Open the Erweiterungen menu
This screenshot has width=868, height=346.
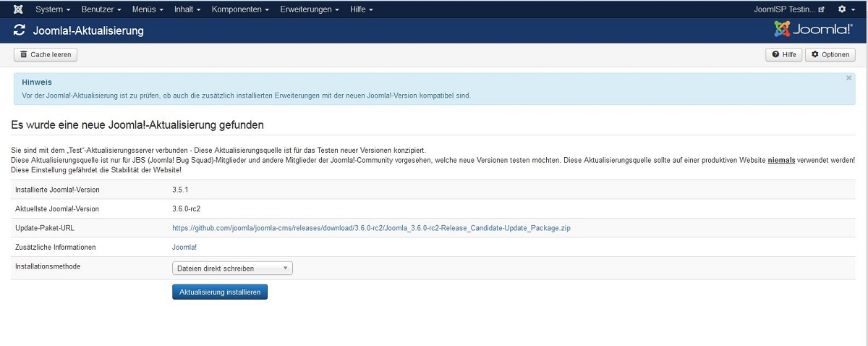310,9
